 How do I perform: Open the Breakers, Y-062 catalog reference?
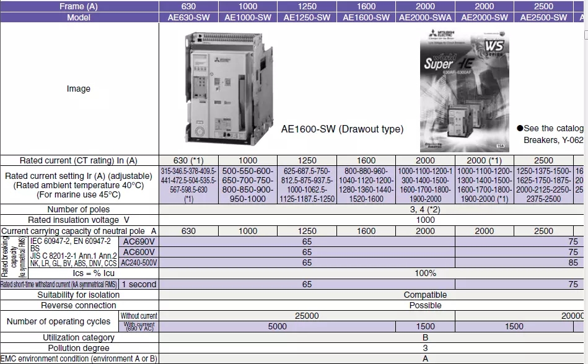pyautogui.click(x=554, y=138)
